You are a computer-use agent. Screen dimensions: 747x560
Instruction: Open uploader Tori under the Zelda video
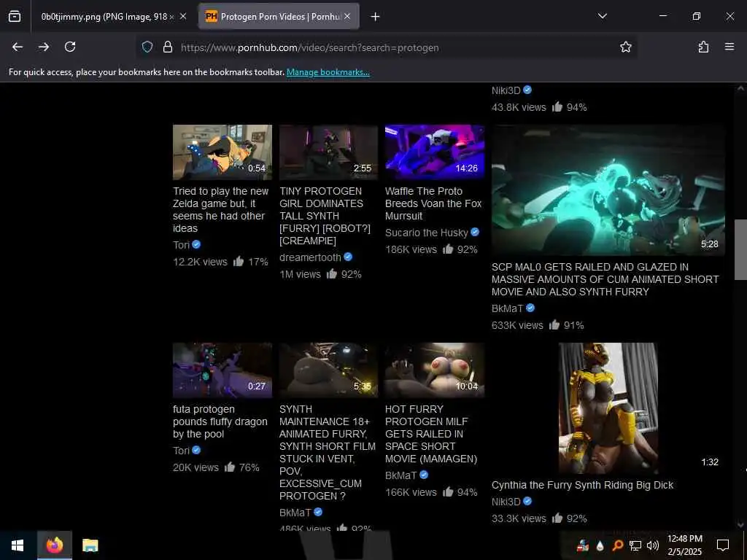tap(181, 245)
